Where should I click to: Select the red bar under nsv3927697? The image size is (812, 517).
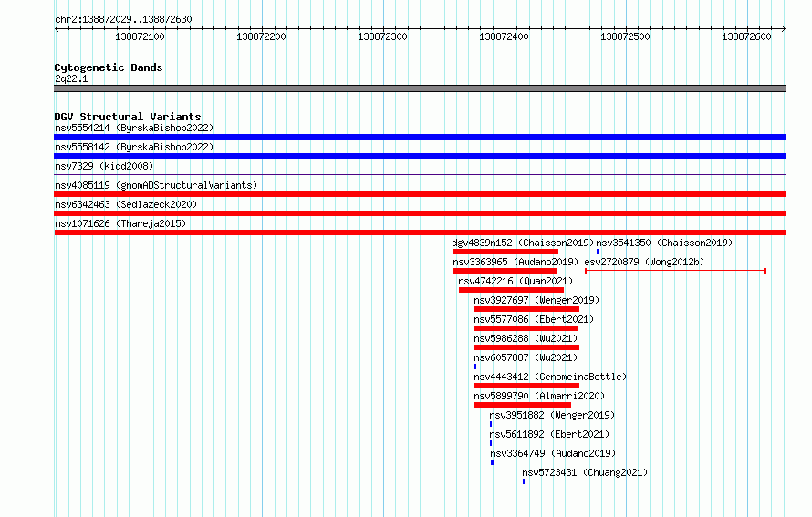tap(526, 309)
